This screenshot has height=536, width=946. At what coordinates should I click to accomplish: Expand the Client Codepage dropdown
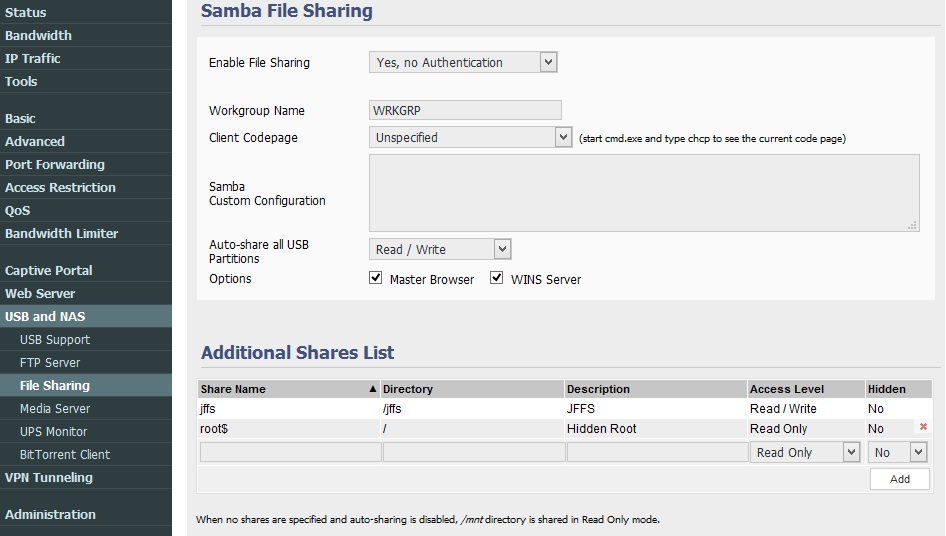pos(470,137)
